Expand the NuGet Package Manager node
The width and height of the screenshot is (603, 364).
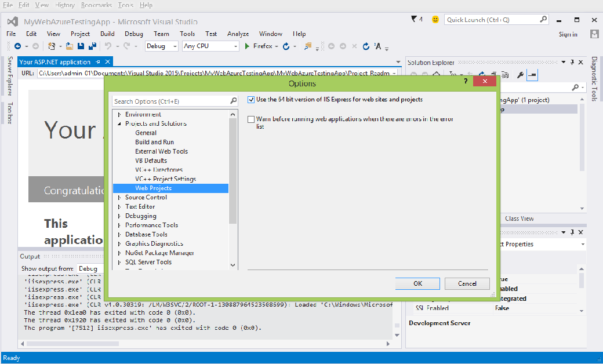point(119,253)
